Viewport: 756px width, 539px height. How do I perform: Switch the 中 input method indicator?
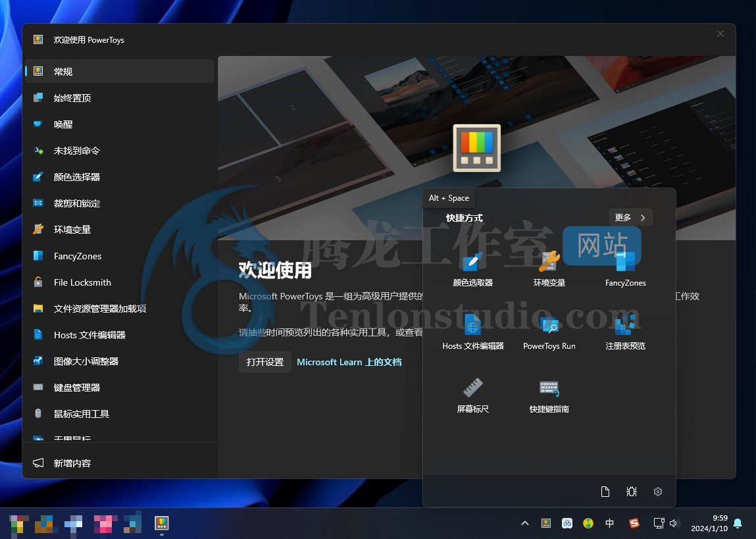[x=609, y=523]
